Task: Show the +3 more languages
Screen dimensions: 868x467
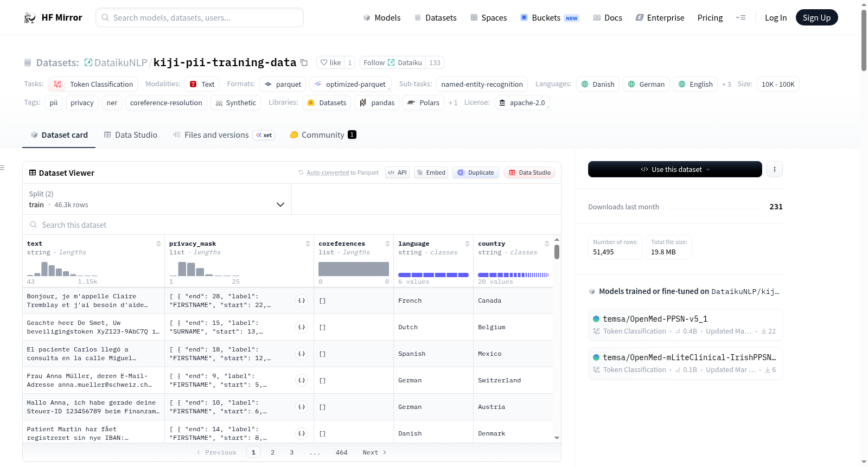Action: pyautogui.click(x=726, y=84)
